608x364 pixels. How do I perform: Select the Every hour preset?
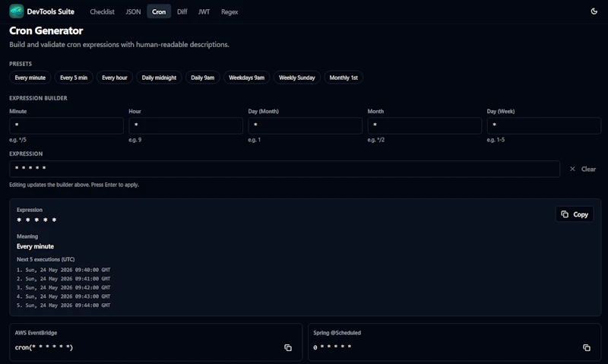(x=115, y=78)
